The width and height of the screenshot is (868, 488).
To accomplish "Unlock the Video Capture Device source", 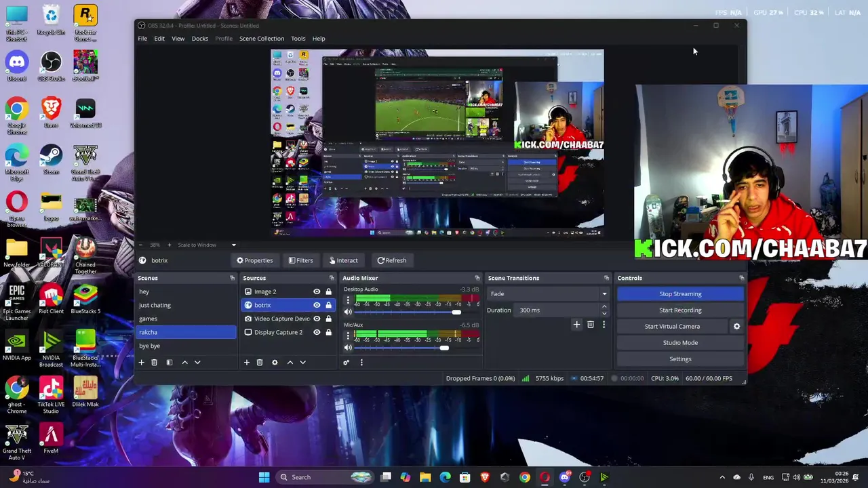I will pyautogui.click(x=328, y=319).
